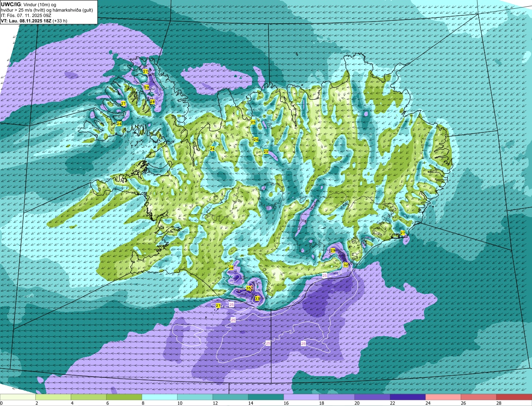Image resolution: width=532 pixels, height=406 pixels.
Task: Click the legend swatch between 2 and 4
Action: pyautogui.click(x=54, y=397)
